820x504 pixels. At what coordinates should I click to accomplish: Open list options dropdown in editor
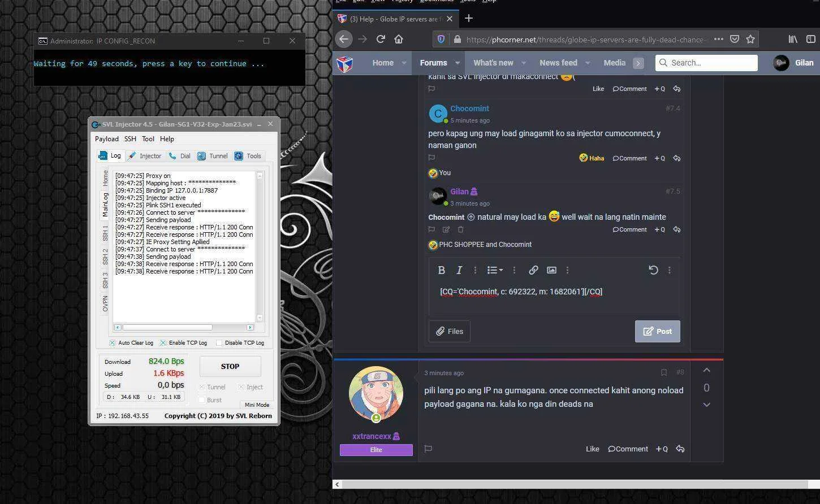[495, 270]
